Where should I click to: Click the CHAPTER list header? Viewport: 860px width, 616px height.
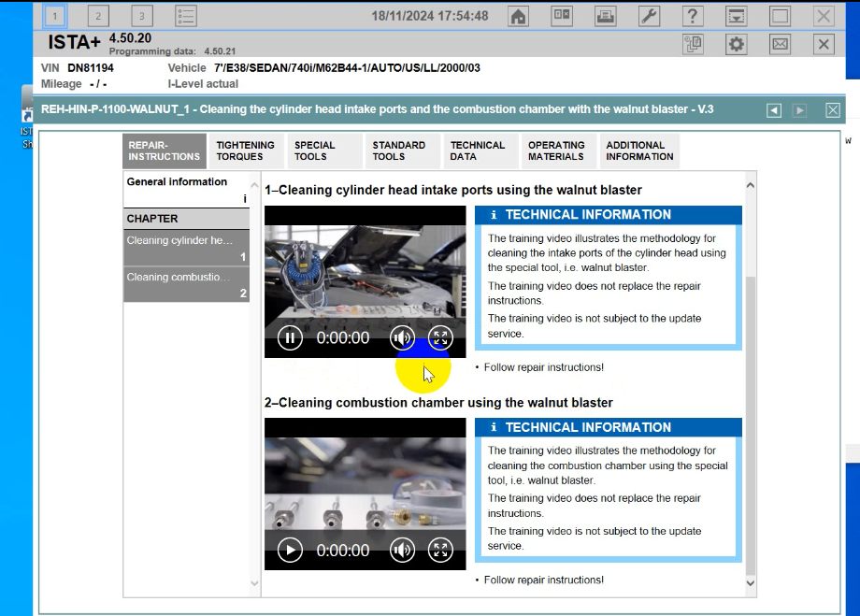pos(186,219)
